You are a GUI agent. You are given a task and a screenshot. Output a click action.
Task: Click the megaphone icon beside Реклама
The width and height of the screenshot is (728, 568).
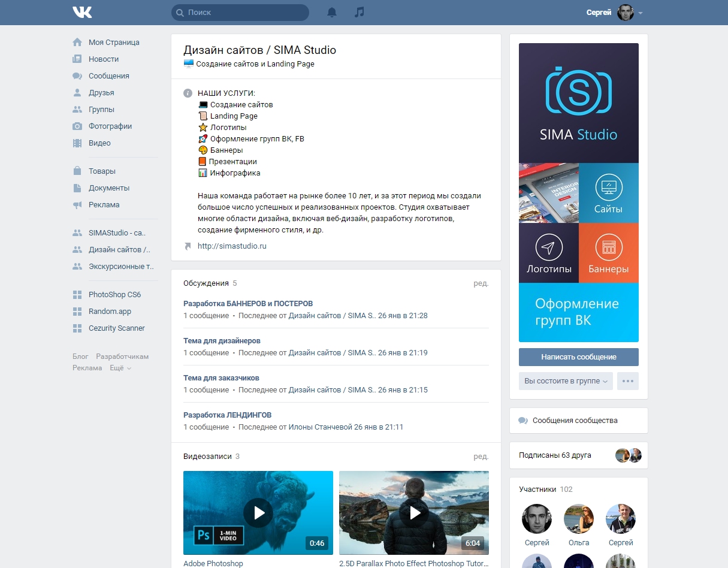[x=77, y=205]
